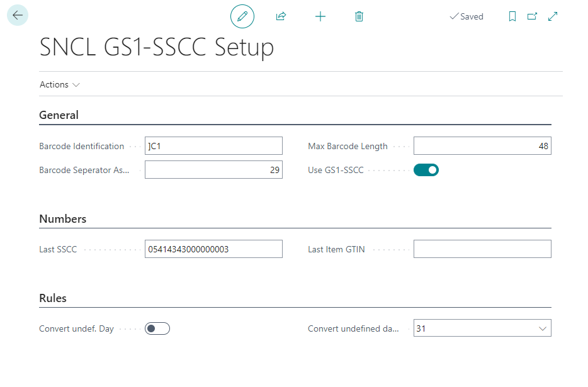Enable the Convert undef. Day toggle
This screenshot has width=588, height=387.
click(x=157, y=328)
